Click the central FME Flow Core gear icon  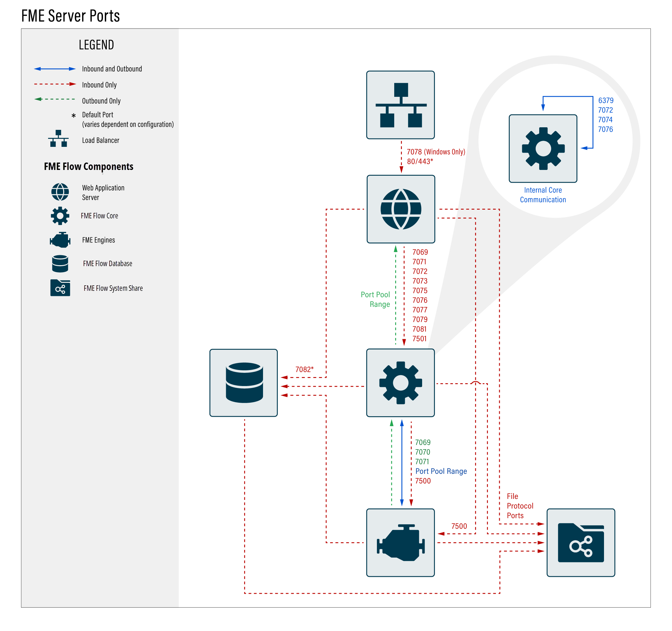pyautogui.click(x=401, y=383)
